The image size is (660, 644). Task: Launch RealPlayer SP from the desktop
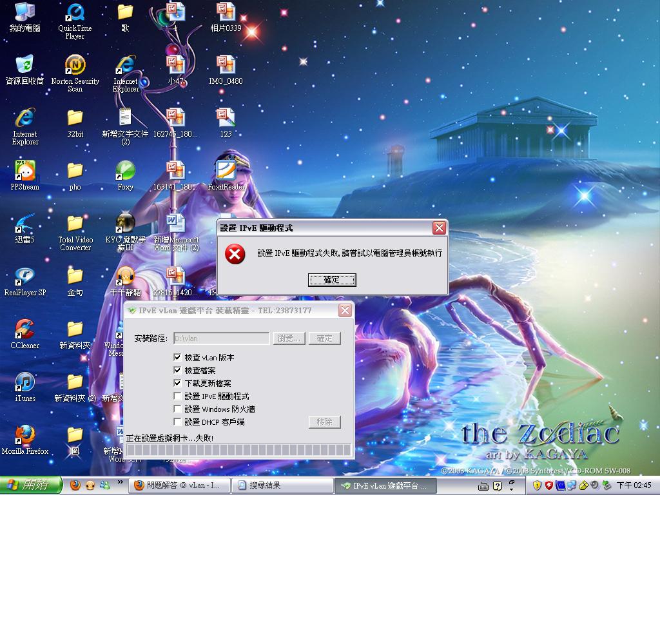coord(25,282)
